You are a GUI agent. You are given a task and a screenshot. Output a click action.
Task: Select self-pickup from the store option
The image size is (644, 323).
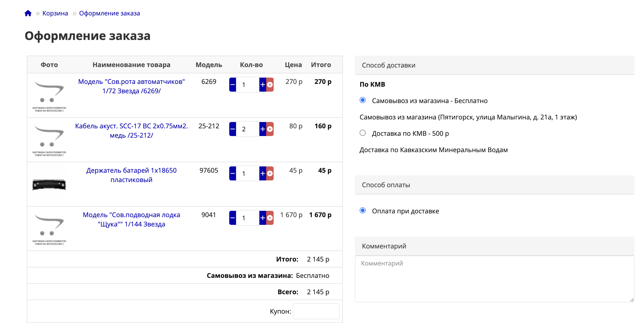[x=362, y=100]
